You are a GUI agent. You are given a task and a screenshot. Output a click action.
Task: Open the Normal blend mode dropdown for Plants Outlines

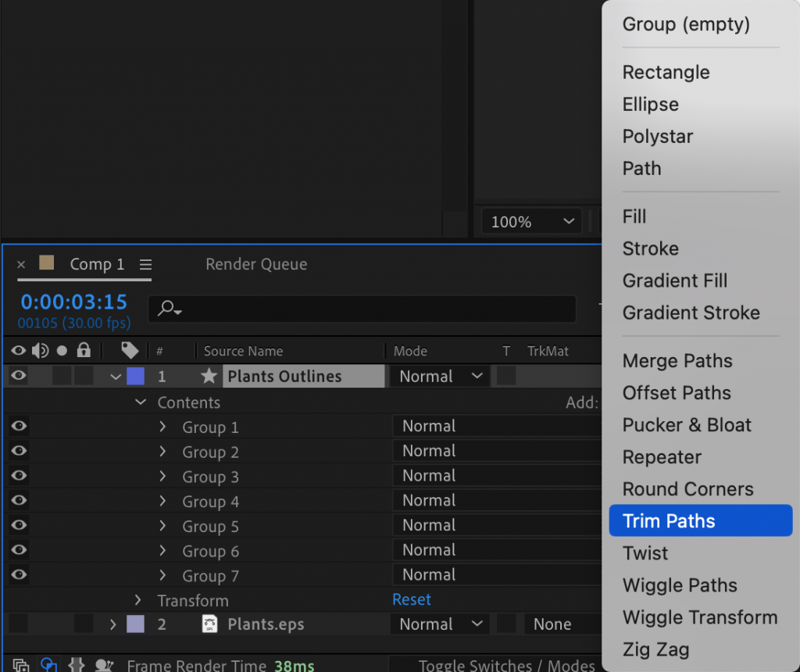point(437,376)
